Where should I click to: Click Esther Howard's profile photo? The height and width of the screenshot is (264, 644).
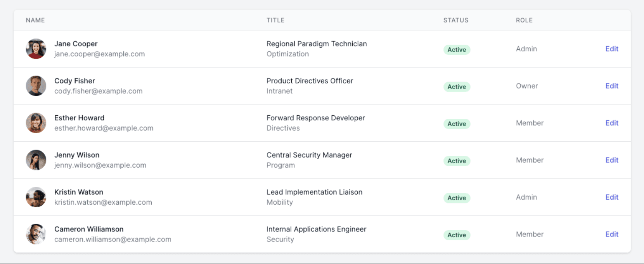(x=36, y=123)
